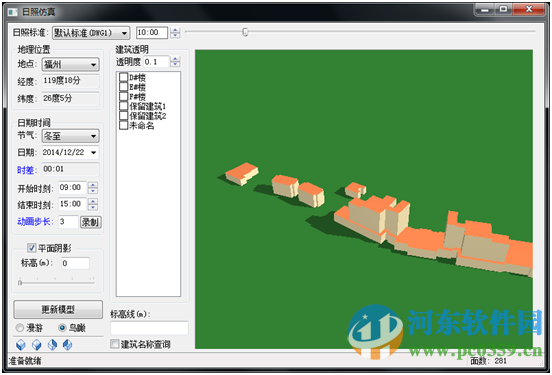The width and height of the screenshot is (552, 375).
Task: Click the leftmost cube view icon
Action: (x=21, y=345)
